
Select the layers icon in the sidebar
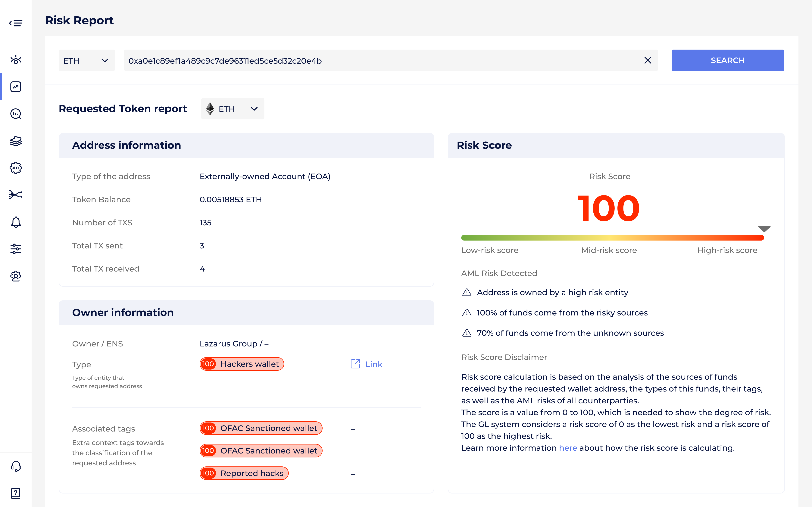[16, 141]
